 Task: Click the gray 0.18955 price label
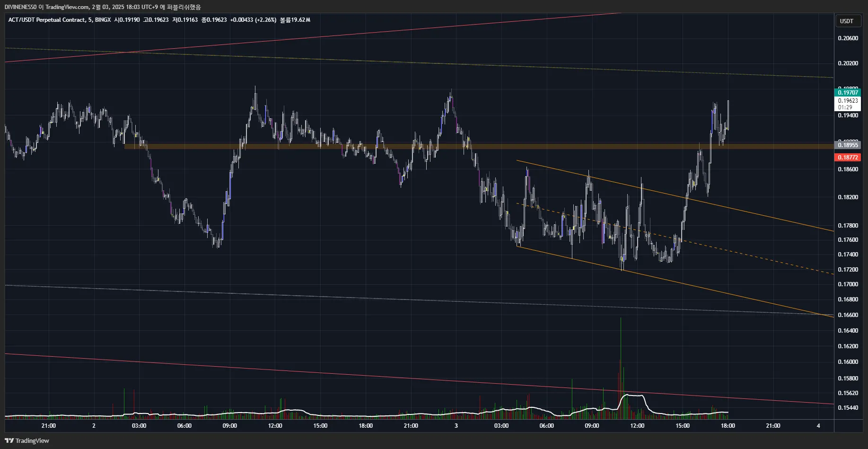pos(848,145)
